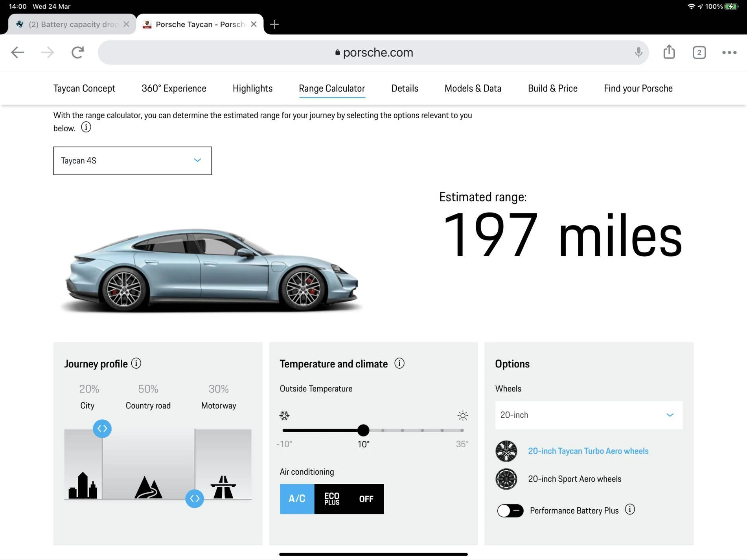This screenshot has width=747, height=560.
Task: Reload the Porsche page
Action: (78, 52)
